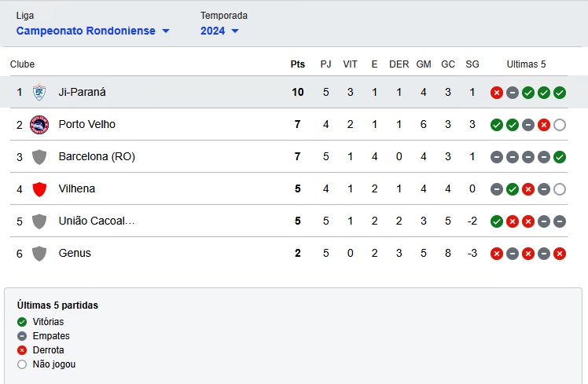Select the Genus team row name

(75, 254)
